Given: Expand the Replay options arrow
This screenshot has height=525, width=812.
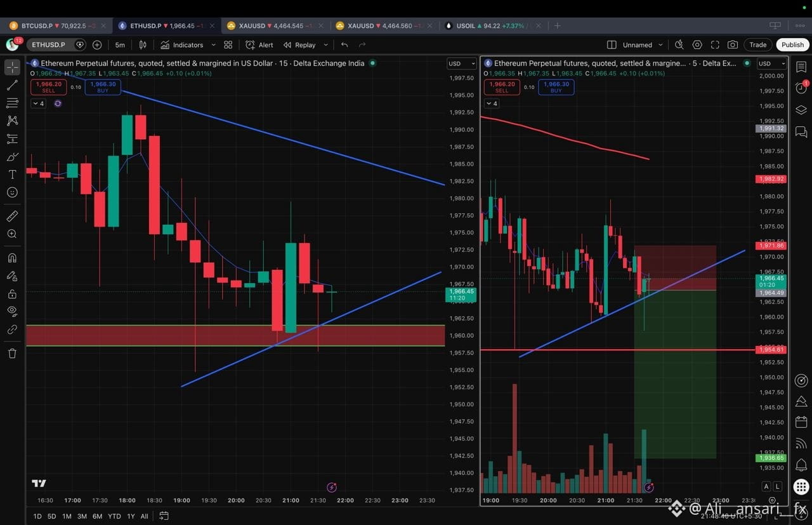Looking at the screenshot, I should click(325, 45).
